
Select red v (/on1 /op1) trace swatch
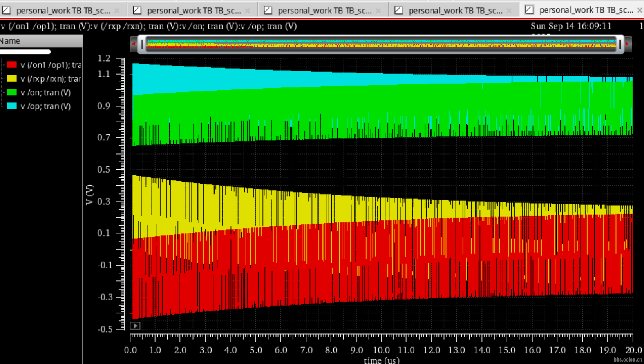click(12, 65)
